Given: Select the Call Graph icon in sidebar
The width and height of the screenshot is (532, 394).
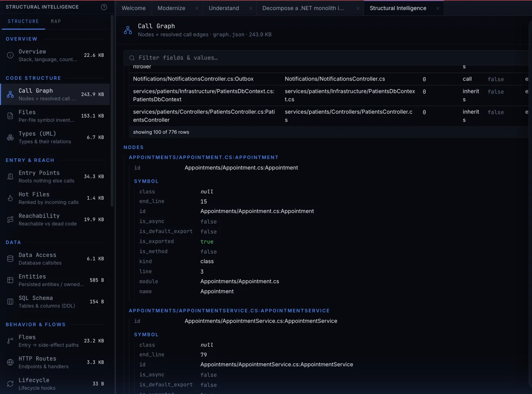Looking at the screenshot, I should [x=10, y=94].
